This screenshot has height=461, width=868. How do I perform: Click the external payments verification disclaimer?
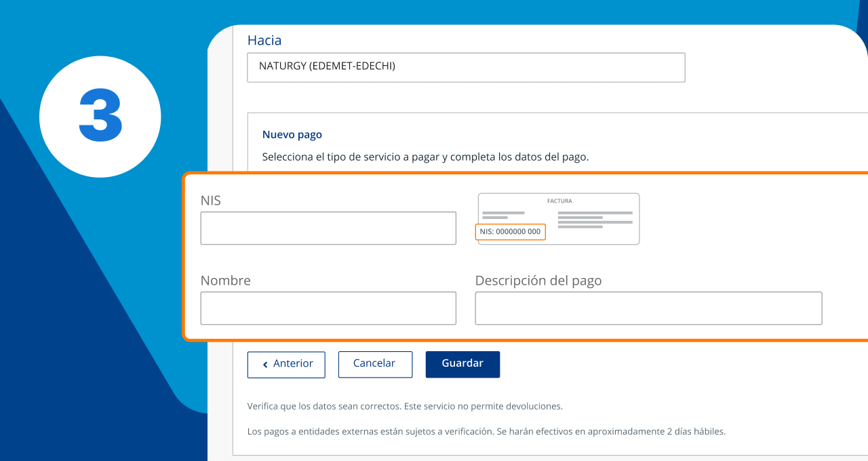pos(486,431)
